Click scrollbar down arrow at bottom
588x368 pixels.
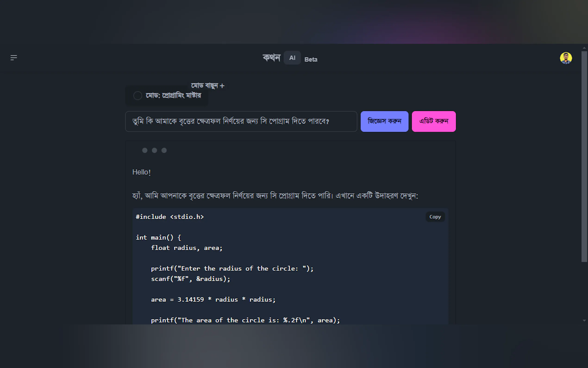point(584,320)
